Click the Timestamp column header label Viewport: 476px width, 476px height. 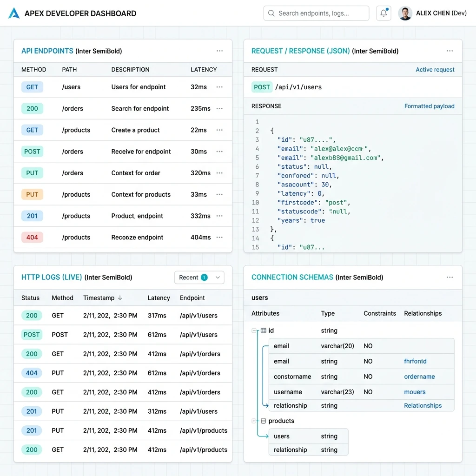(99, 298)
